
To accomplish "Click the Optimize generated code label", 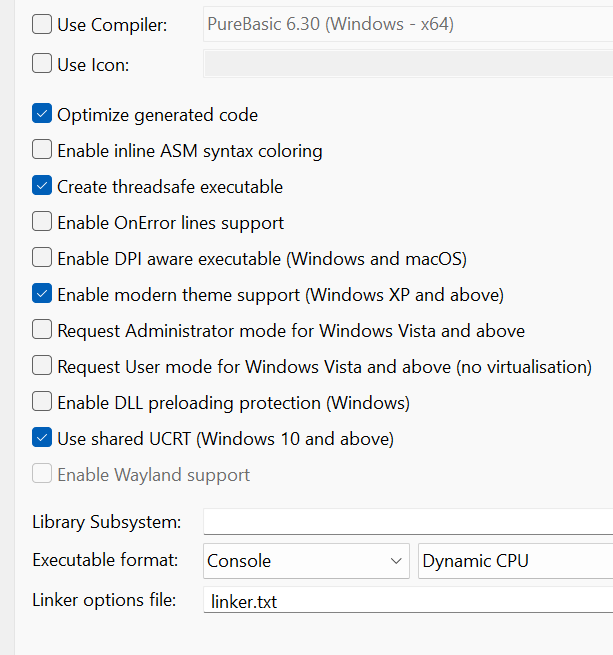I will 157,115.
